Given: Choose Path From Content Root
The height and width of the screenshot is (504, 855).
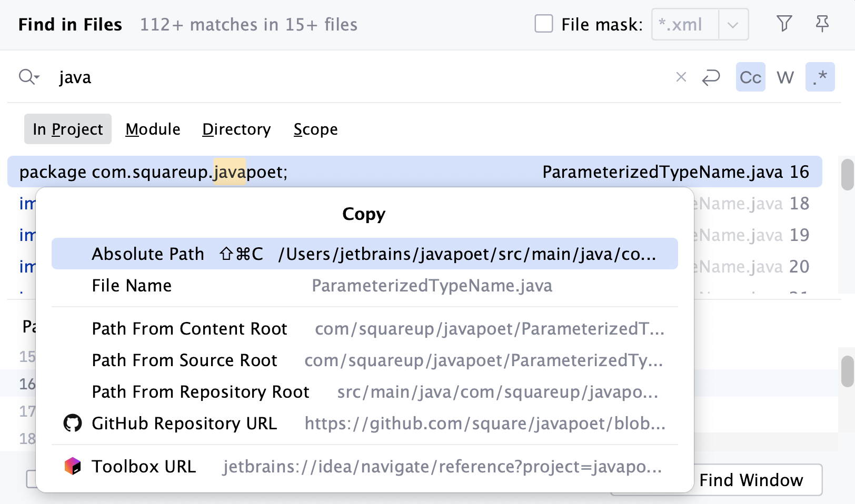Looking at the screenshot, I should coord(364,328).
